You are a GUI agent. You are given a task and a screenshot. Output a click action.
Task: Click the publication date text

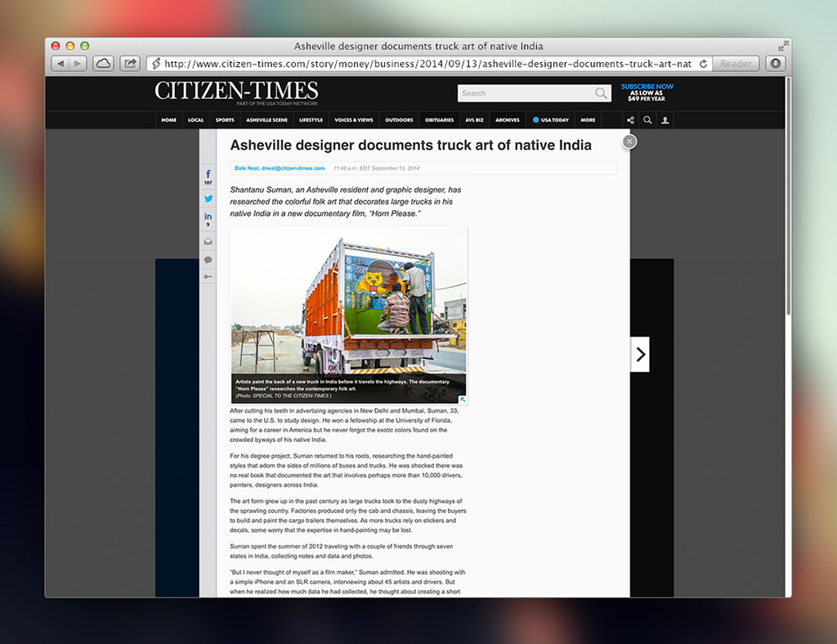pos(376,168)
